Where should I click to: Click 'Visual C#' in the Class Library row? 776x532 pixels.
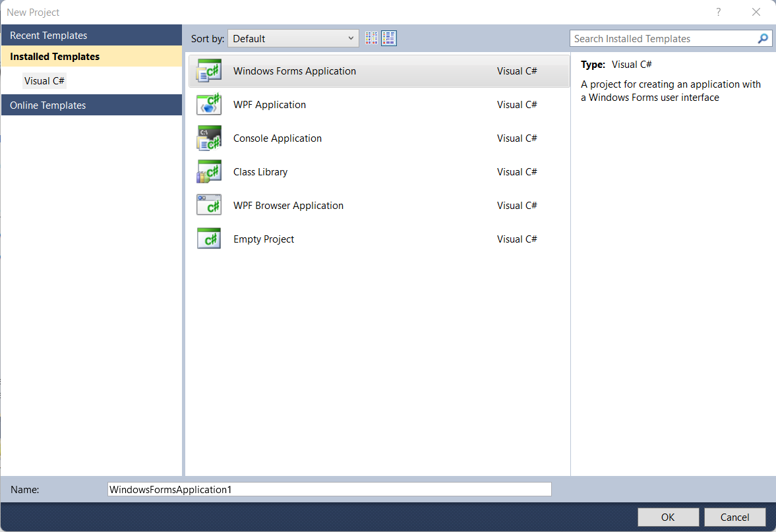(x=517, y=172)
